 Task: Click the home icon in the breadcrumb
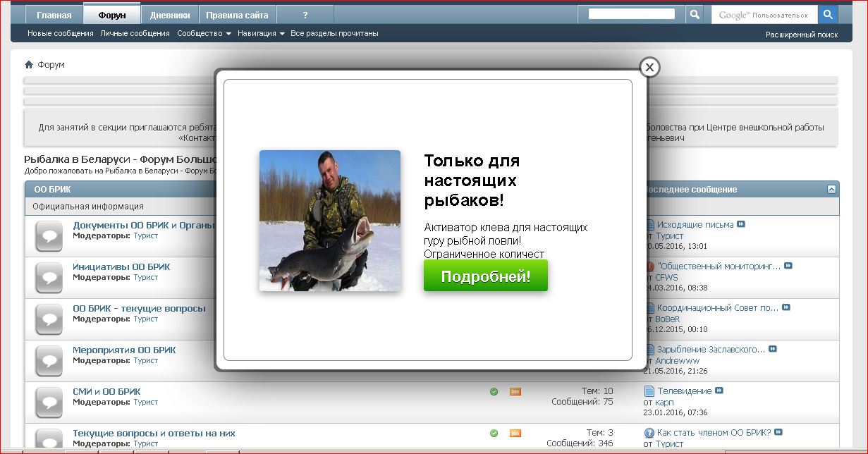(x=29, y=65)
